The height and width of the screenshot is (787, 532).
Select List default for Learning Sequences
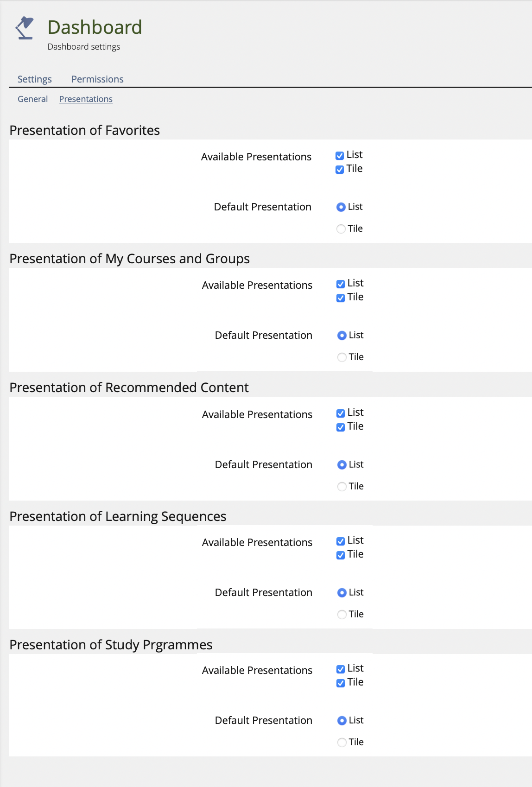[342, 593]
